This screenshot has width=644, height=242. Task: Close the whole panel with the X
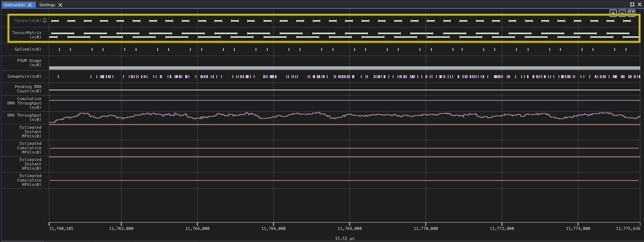pyautogui.click(x=640, y=4)
